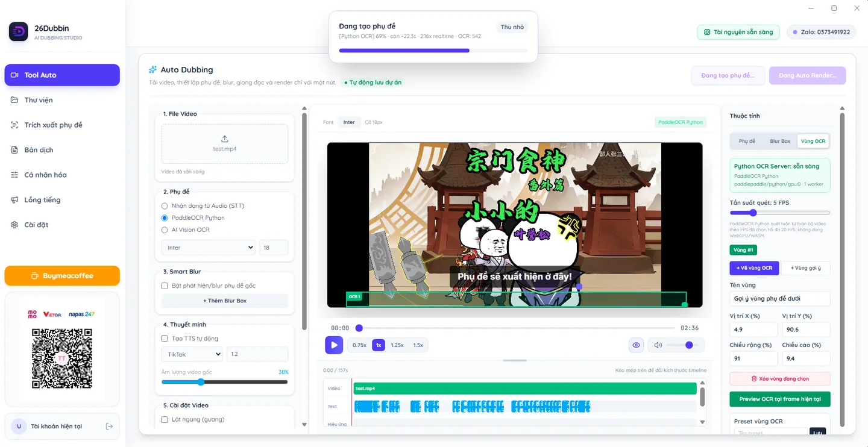The width and height of the screenshot is (868, 447).
Task: Click the Tên vùng input field
Action: click(780, 299)
